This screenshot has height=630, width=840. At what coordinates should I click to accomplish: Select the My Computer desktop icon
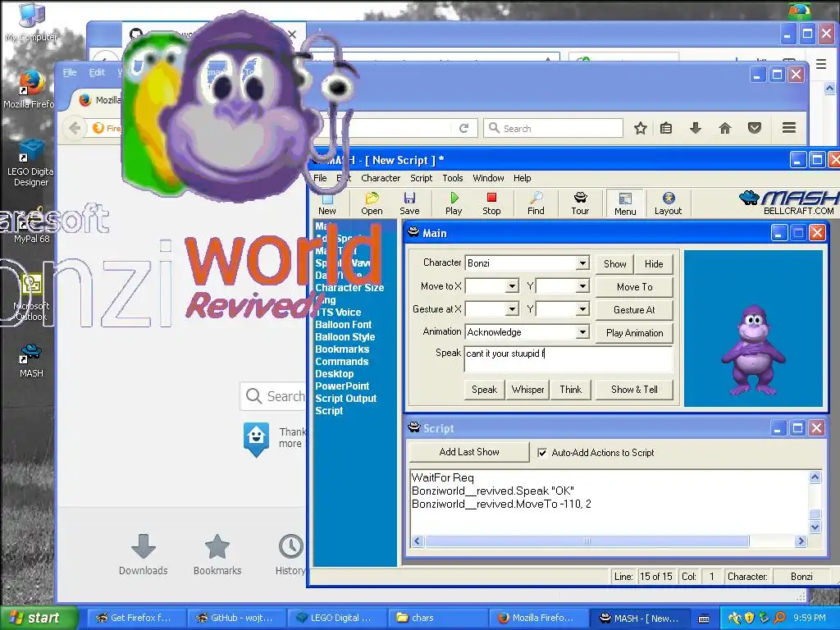pyautogui.click(x=31, y=22)
